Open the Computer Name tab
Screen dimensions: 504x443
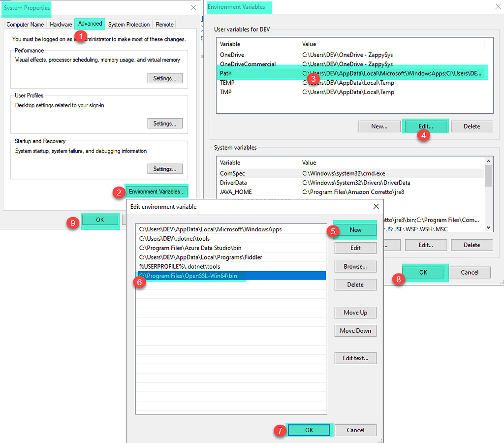click(25, 24)
